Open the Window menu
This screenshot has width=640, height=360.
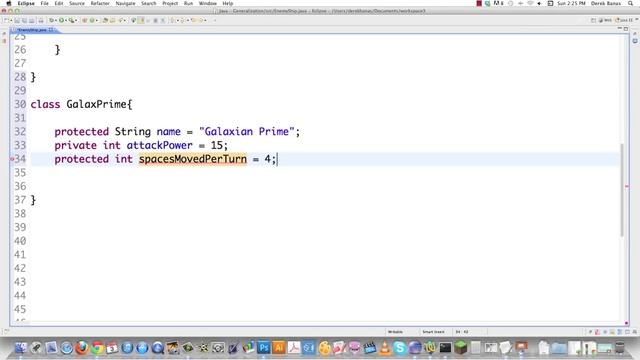(208, 3)
